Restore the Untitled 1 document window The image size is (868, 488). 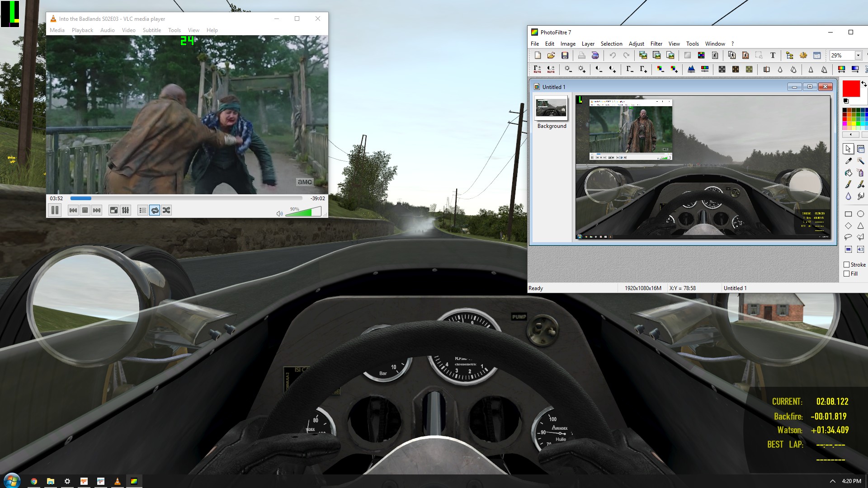pos(810,87)
